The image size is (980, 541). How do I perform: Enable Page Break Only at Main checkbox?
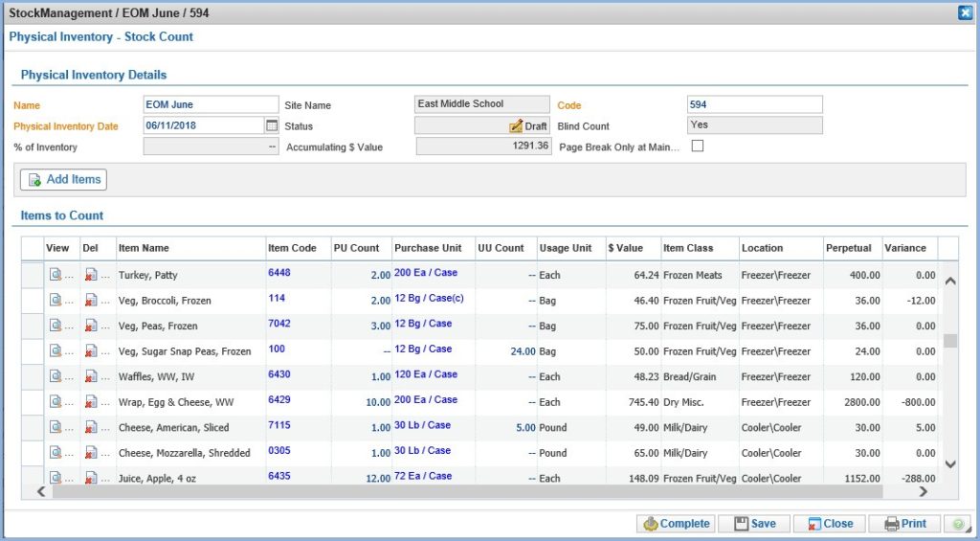coord(698,146)
